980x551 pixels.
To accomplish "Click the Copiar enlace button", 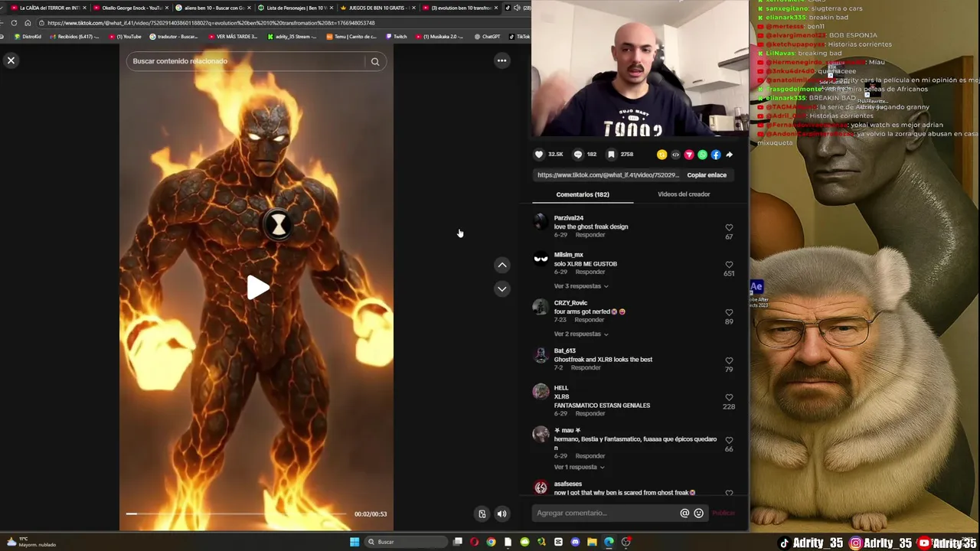I will tap(707, 175).
